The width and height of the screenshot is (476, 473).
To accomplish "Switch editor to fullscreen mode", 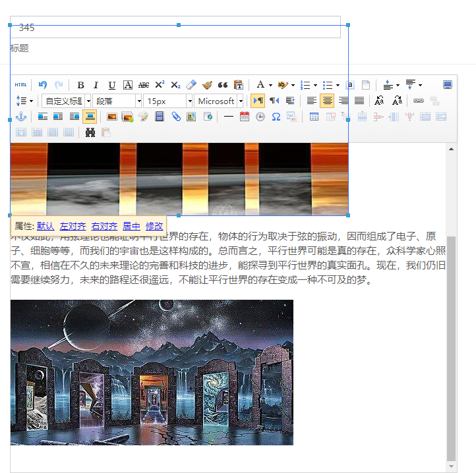I will [448, 85].
